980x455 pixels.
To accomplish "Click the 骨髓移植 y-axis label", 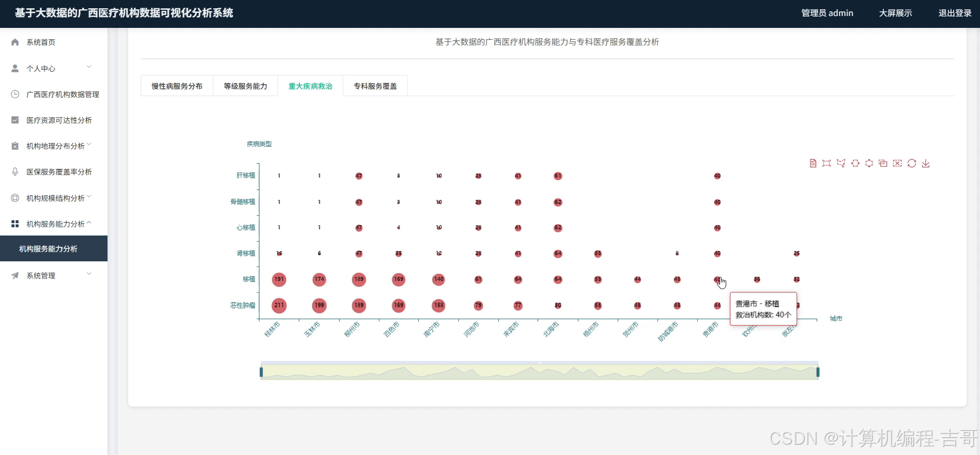I will 242,201.
